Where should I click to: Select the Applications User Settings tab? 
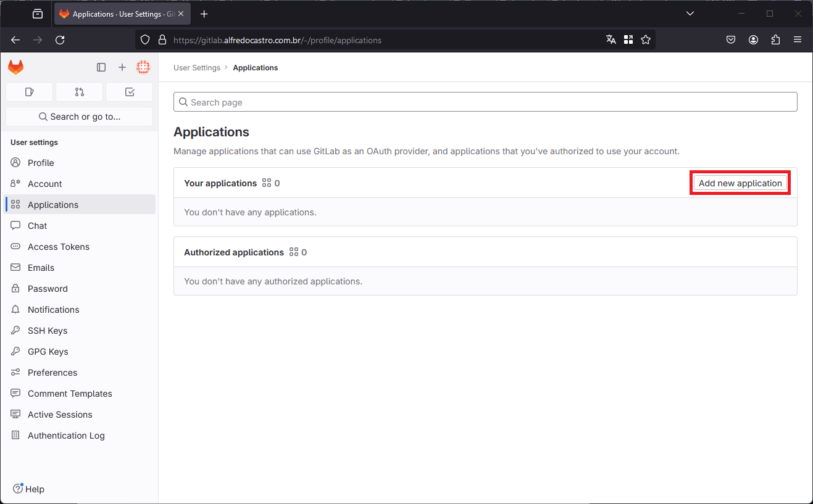(x=122, y=14)
